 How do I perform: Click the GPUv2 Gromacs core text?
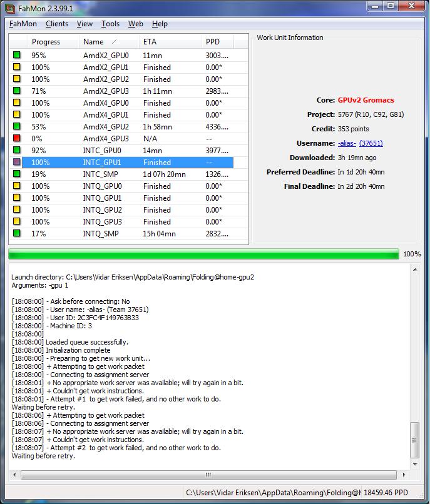pyautogui.click(x=366, y=100)
